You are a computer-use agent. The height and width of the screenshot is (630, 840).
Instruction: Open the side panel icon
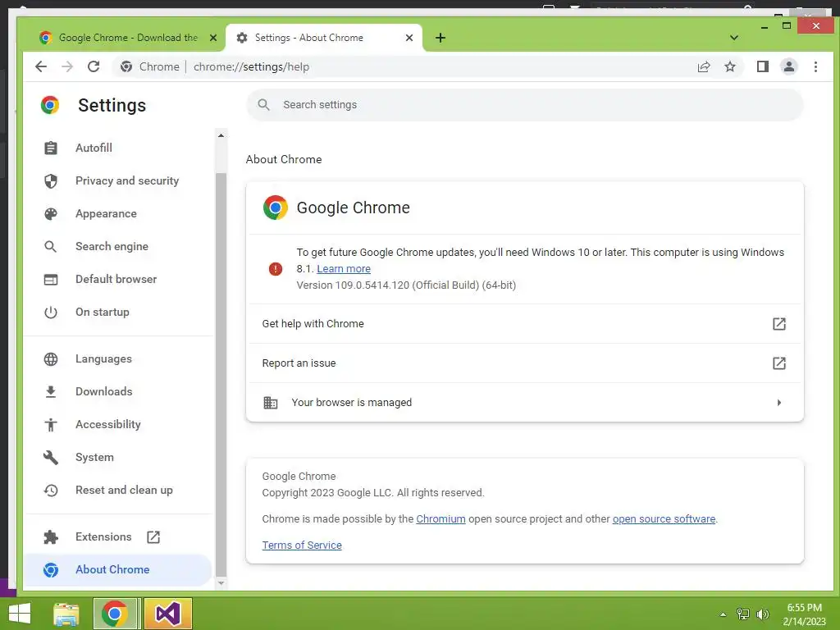point(762,66)
